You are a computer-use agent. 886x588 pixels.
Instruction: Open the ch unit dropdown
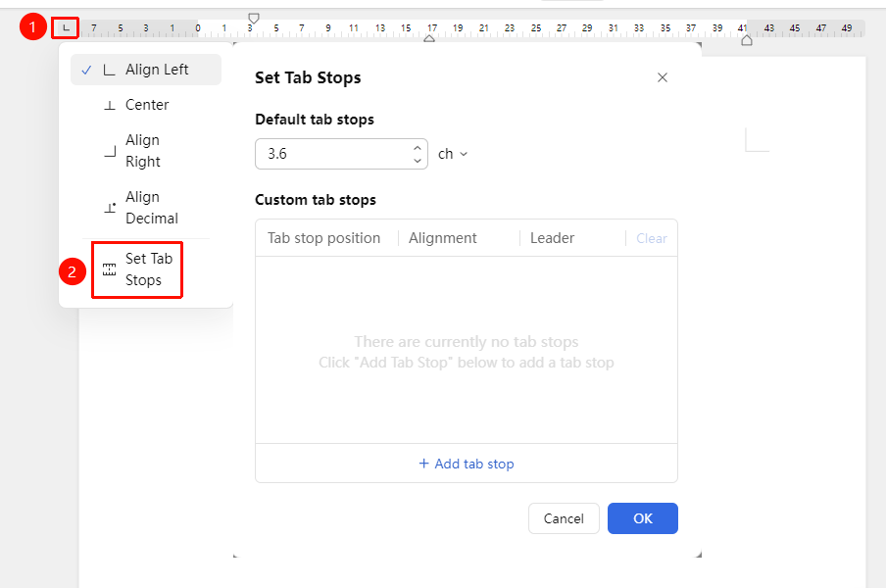(453, 154)
